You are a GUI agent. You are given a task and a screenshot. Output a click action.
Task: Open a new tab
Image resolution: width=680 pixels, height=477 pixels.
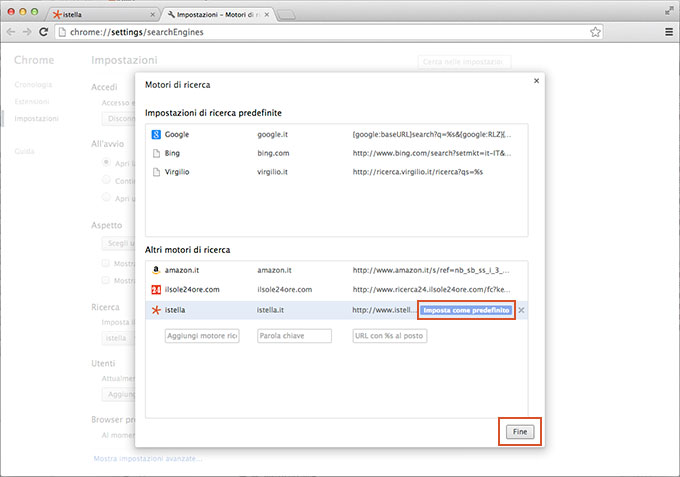point(286,15)
